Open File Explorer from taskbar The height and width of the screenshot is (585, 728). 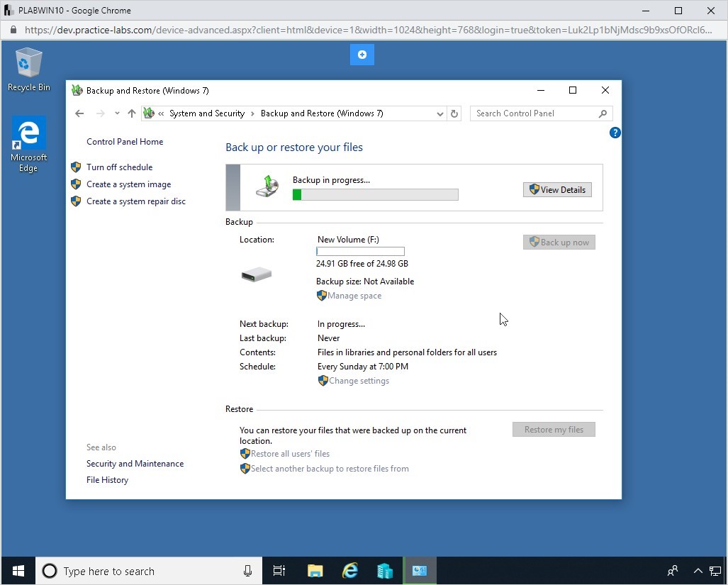click(315, 571)
